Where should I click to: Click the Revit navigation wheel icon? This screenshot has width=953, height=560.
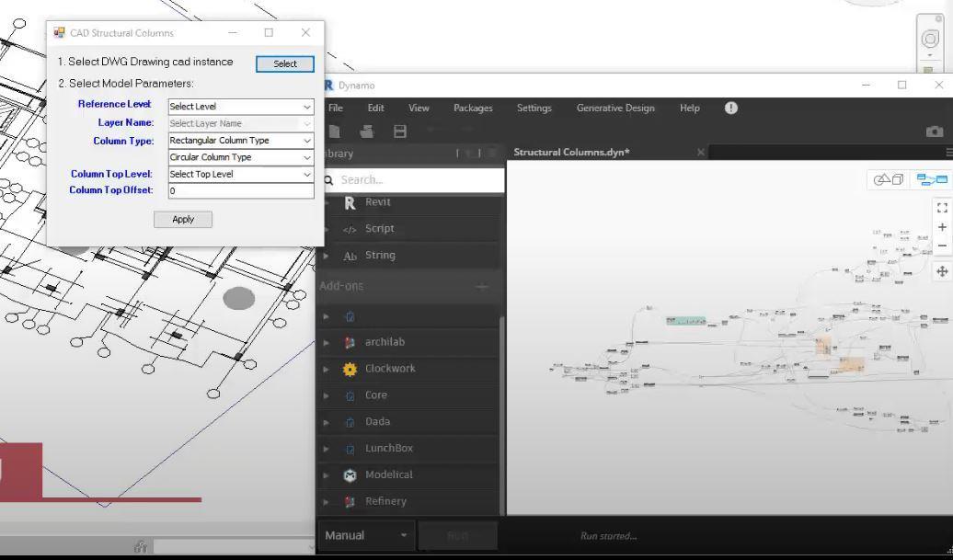[x=931, y=40]
